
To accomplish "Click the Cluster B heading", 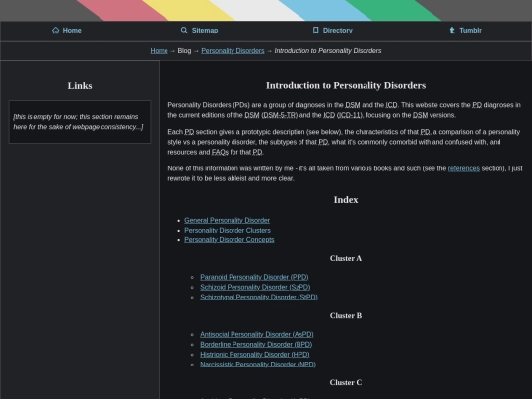I will 346,316.
